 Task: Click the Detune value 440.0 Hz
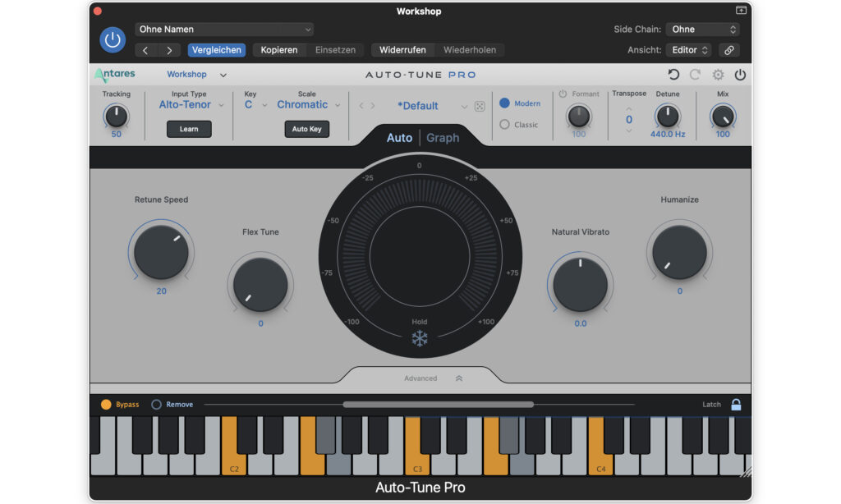[668, 134]
